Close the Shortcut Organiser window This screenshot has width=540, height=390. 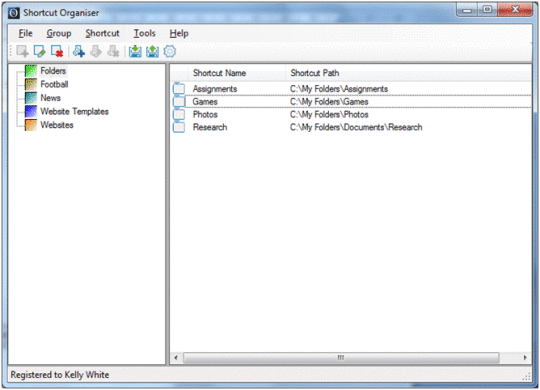pyautogui.click(x=515, y=10)
